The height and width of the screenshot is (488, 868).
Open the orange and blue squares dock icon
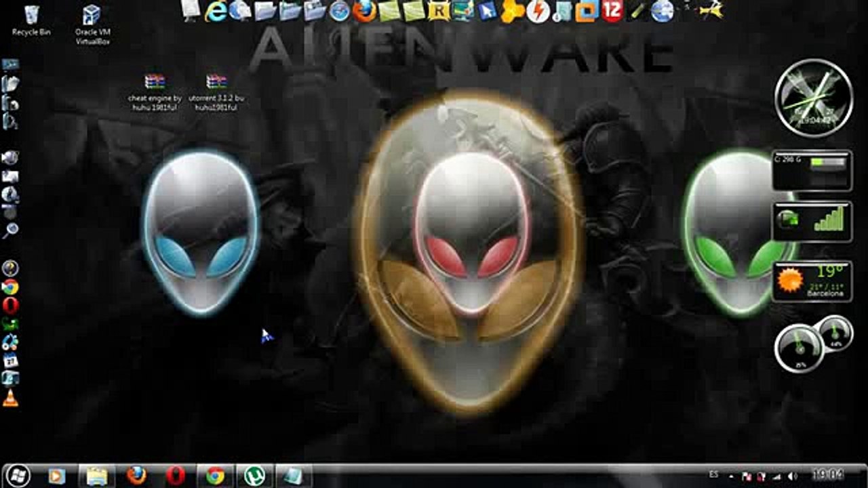587,12
